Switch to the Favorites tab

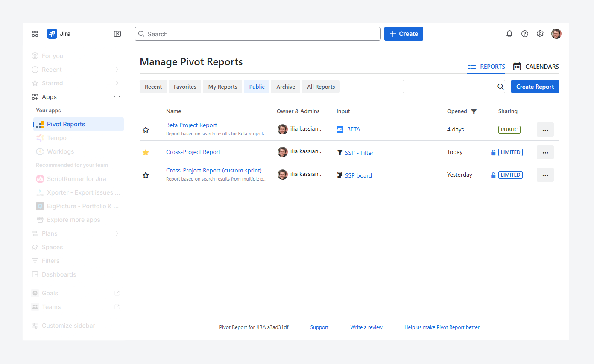click(x=185, y=87)
